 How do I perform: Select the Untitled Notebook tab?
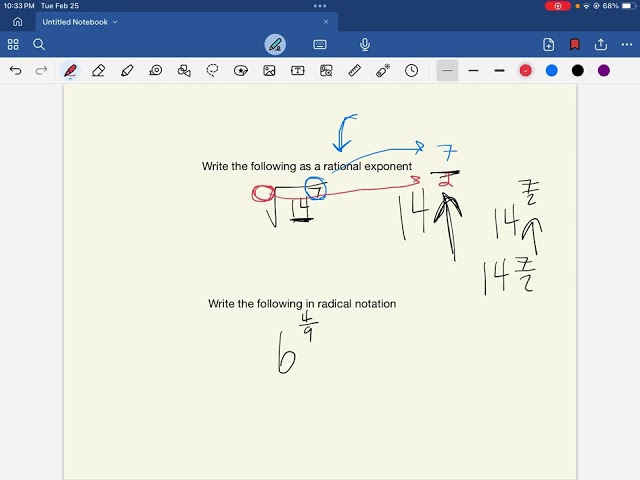[187, 22]
